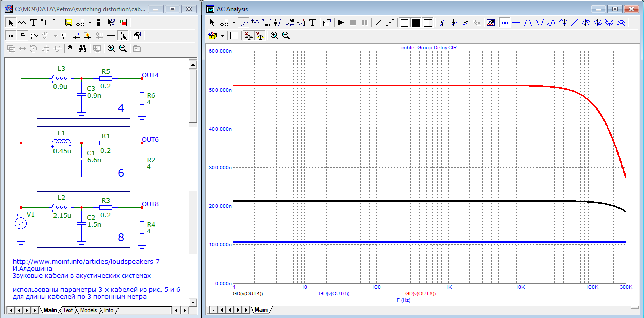Open the shapes dropdown in AC Analysis toolbar
Image resolution: width=644 pixels, height=318 pixels.
(234, 23)
